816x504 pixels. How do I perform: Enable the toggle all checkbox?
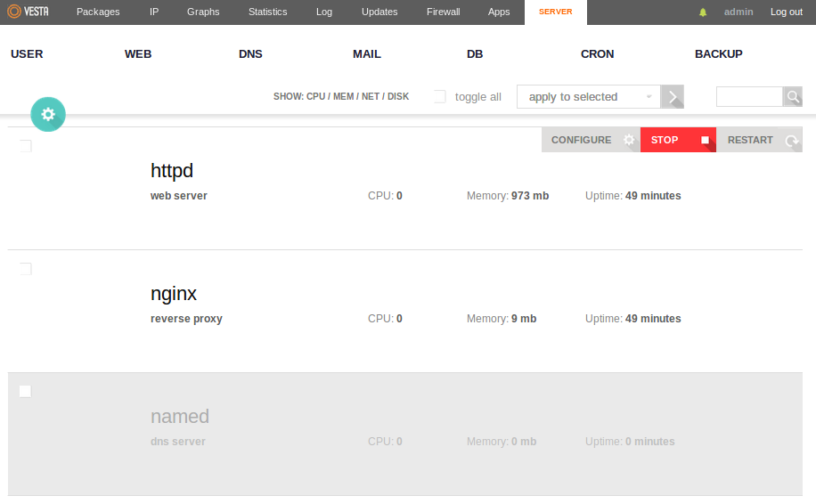click(440, 97)
